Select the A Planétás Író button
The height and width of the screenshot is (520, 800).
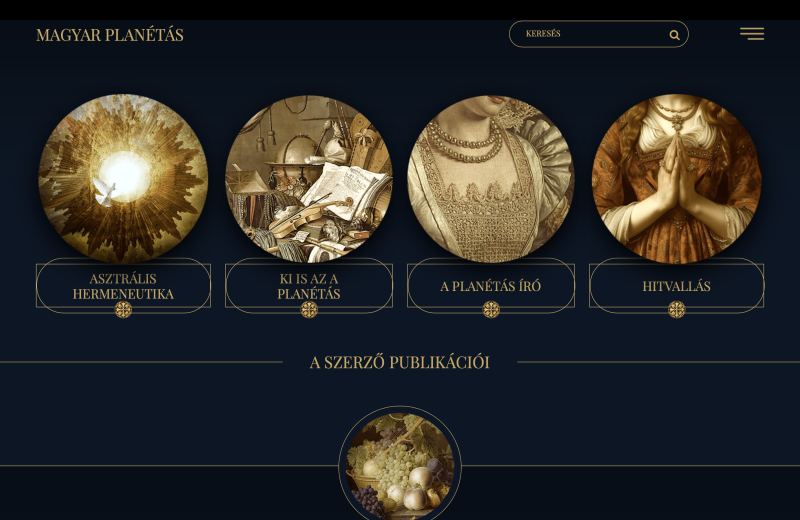pos(491,286)
